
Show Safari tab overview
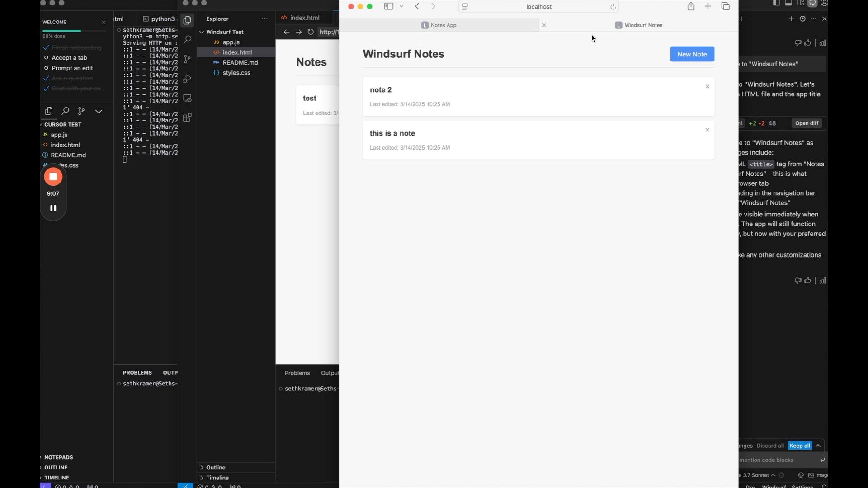pyautogui.click(x=726, y=6)
